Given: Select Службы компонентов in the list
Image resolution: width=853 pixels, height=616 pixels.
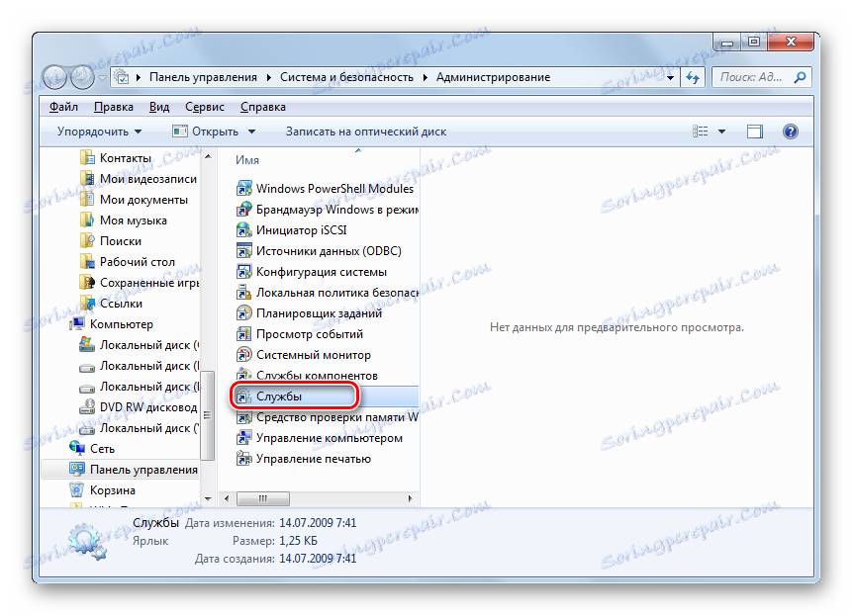Looking at the screenshot, I should pyautogui.click(x=307, y=375).
